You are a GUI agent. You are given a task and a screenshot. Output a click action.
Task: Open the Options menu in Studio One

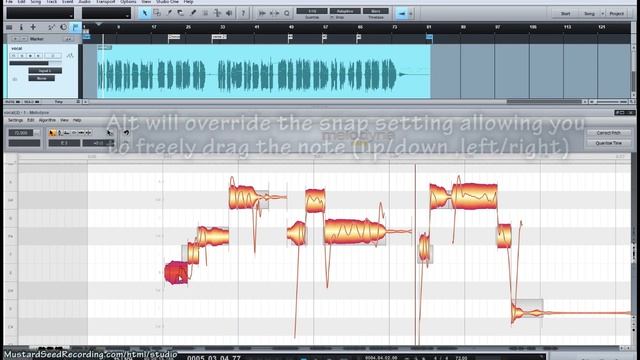pos(128,2)
